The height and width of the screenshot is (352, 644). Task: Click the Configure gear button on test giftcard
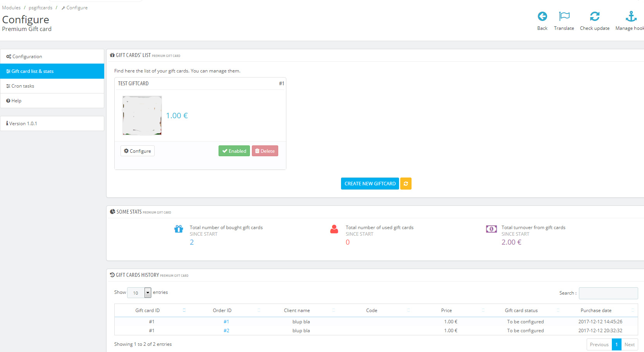tap(138, 151)
